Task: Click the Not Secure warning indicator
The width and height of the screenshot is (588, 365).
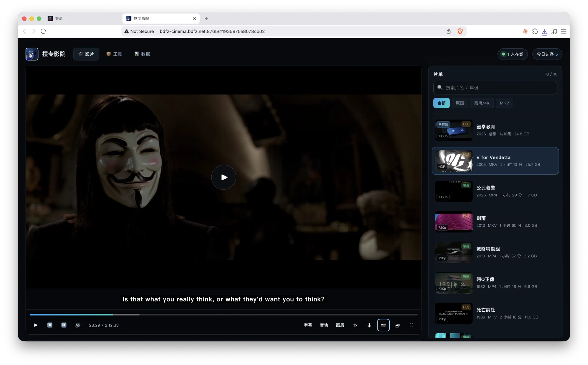Action: [139, 31]
